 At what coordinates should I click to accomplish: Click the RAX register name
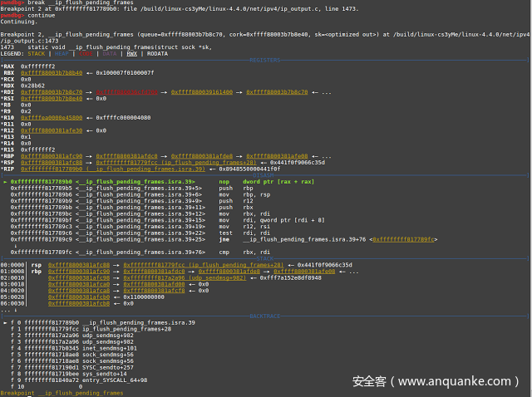tap(8, 66)
